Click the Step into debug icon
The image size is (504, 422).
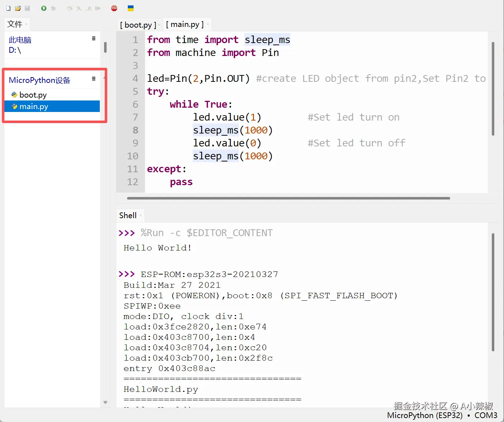pyautogui.click(x=79, y=8)
